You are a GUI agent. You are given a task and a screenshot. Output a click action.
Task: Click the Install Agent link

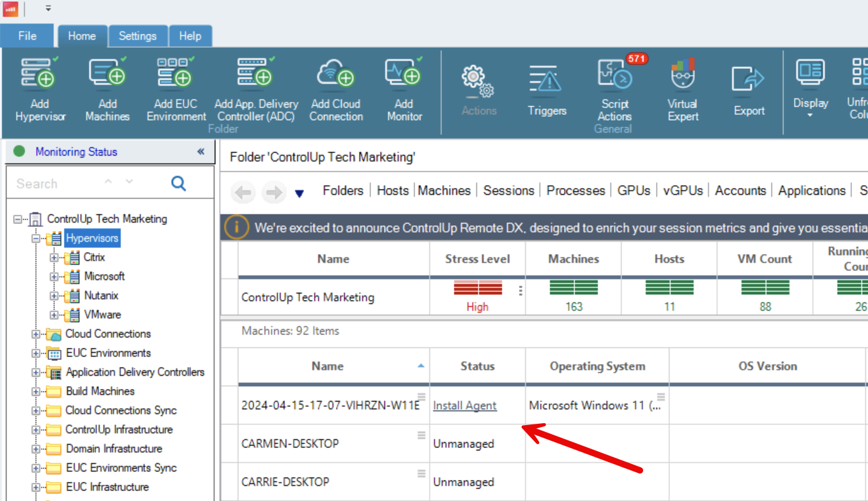click(464, 405)
